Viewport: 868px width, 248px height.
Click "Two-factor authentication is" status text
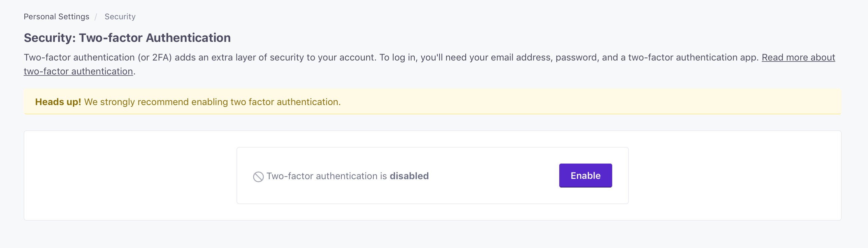pos(326,176)
